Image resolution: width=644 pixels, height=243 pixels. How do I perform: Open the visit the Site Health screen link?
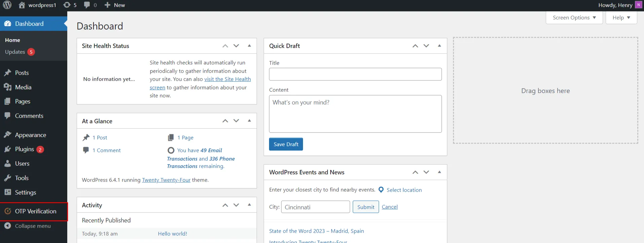(x=227, y=79)
